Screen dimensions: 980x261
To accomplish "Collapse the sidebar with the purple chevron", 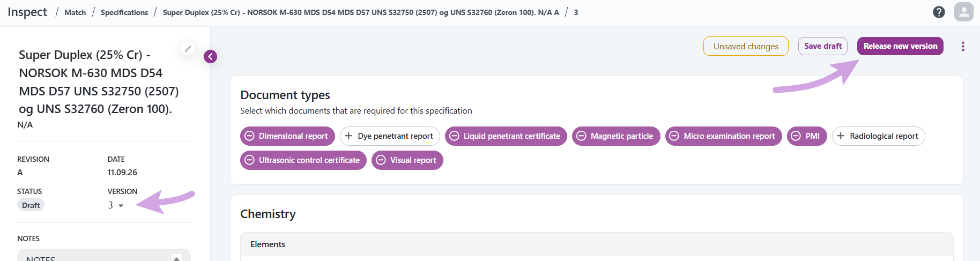I will (x=210, y=56).
